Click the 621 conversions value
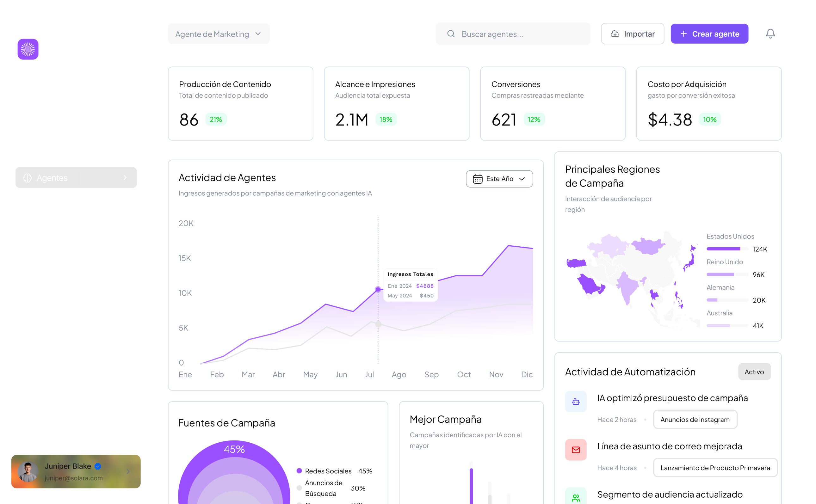The width and height of the screenshot is (816, 504). (x=504, y=120)
